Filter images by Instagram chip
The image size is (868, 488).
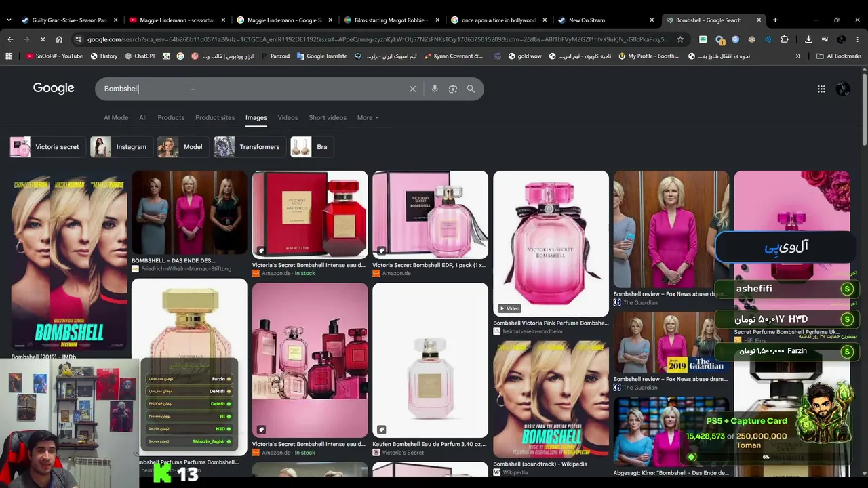(x=121, y=147)
